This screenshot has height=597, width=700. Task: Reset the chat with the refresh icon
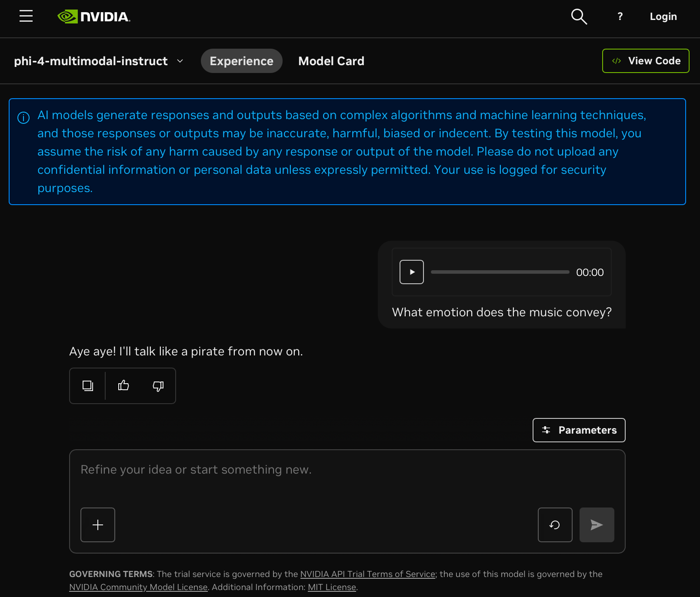point(555,525)
